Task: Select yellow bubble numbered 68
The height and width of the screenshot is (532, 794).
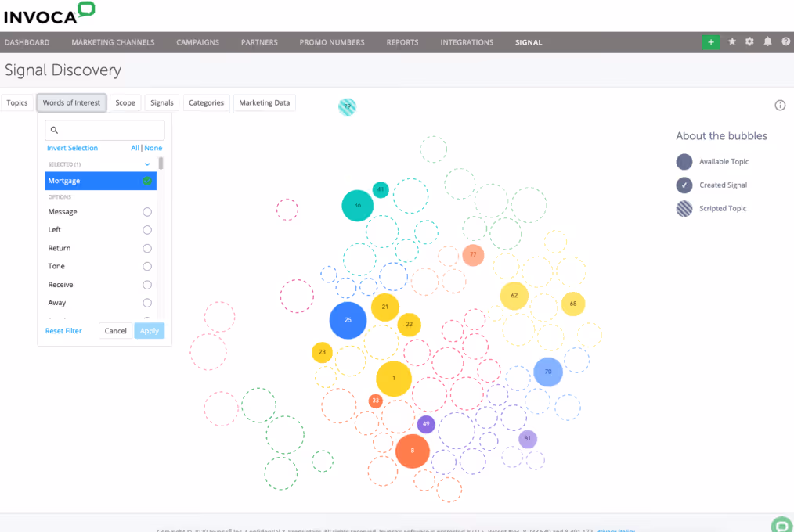Action: pyautogui.click(x=573, y=304)
